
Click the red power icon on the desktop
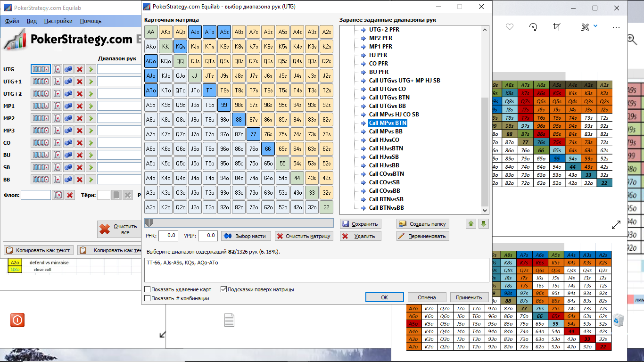click(17, 320)
